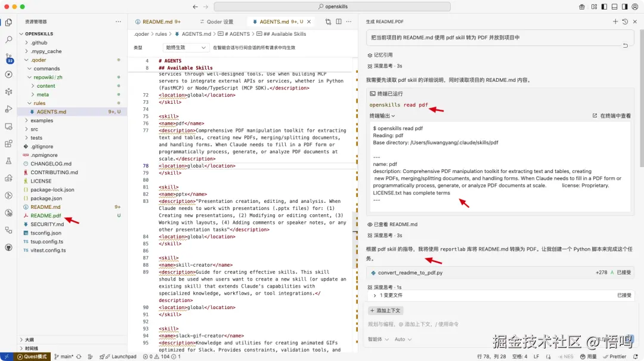Split the editor to the right
Viewport: 644px width, 361px height.
339,21
